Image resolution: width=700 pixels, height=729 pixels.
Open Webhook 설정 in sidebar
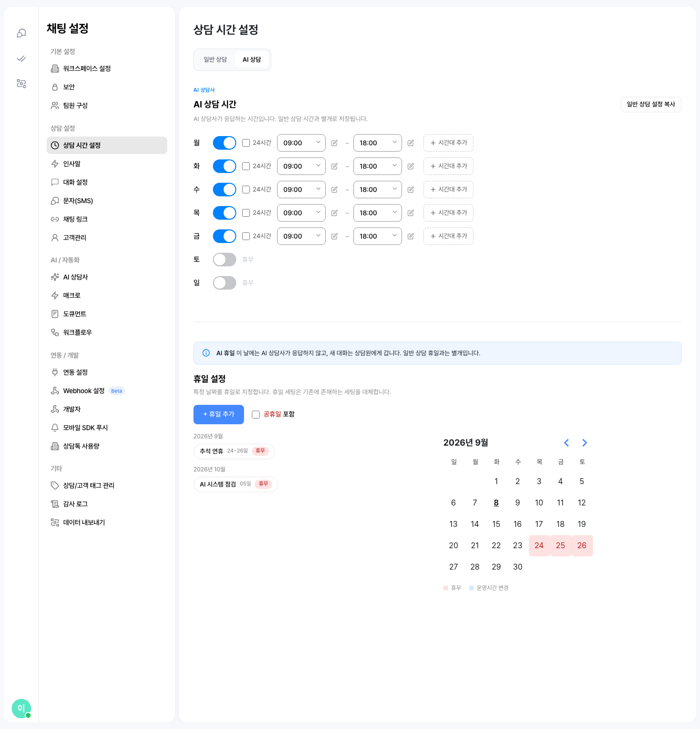coord(107,391)
